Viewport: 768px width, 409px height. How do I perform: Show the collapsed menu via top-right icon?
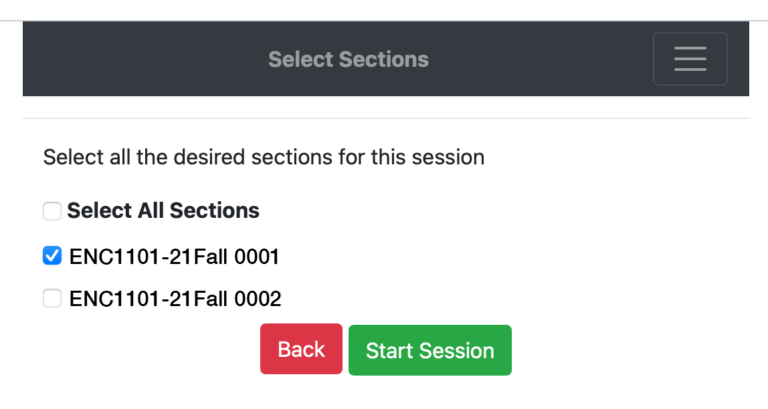(x=689, y=59)
